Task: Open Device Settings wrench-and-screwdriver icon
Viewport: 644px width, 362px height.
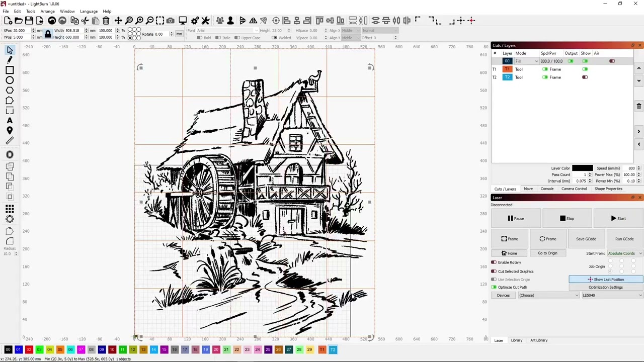Action: pyautogui.click(x=205, y=21)
